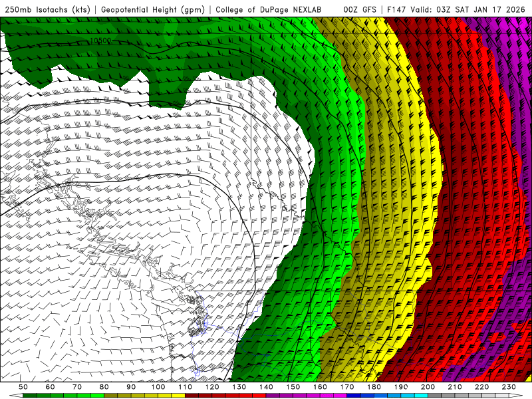Click the colorbar label '150'
This screenshot has height=399, width=532.
point(293,387)
